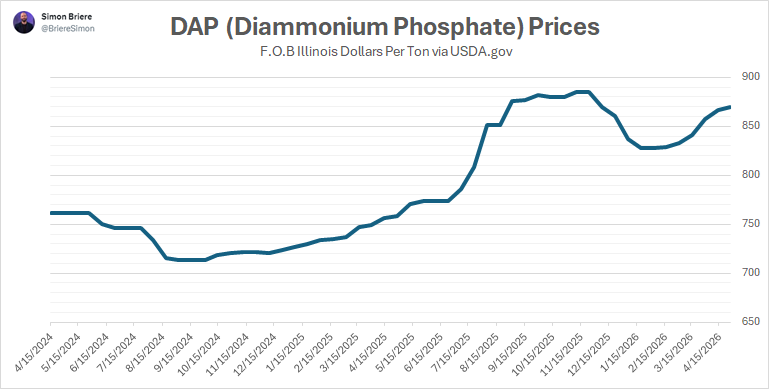Click Simon Briere's profile avatar
Screen dimensions: 769x389
point(24,23)
